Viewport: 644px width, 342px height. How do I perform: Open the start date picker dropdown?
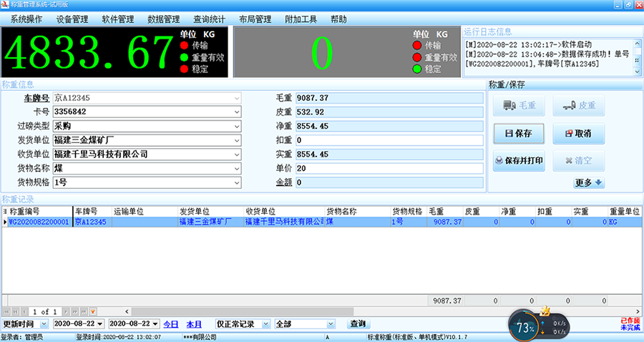(x=99, y=324)
